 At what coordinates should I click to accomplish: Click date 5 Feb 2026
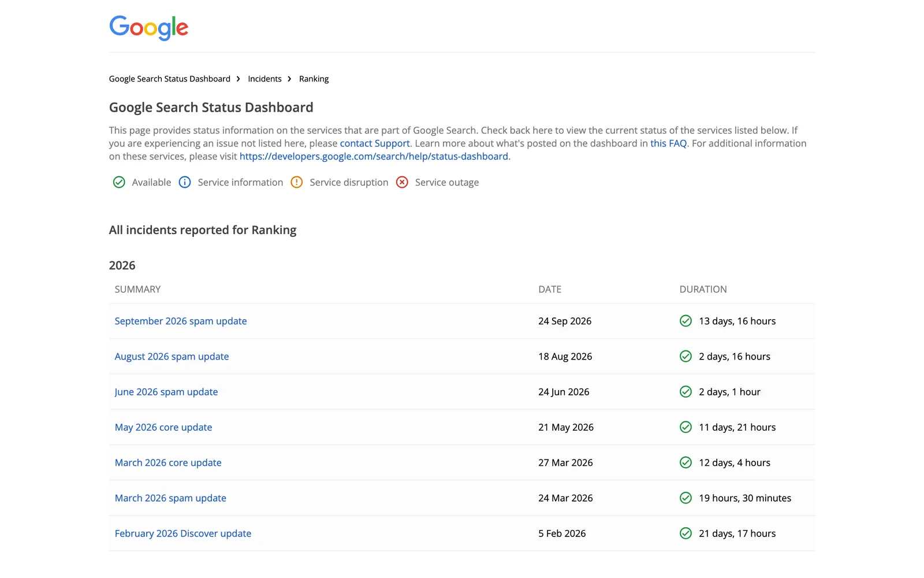(x=562, y=533)
